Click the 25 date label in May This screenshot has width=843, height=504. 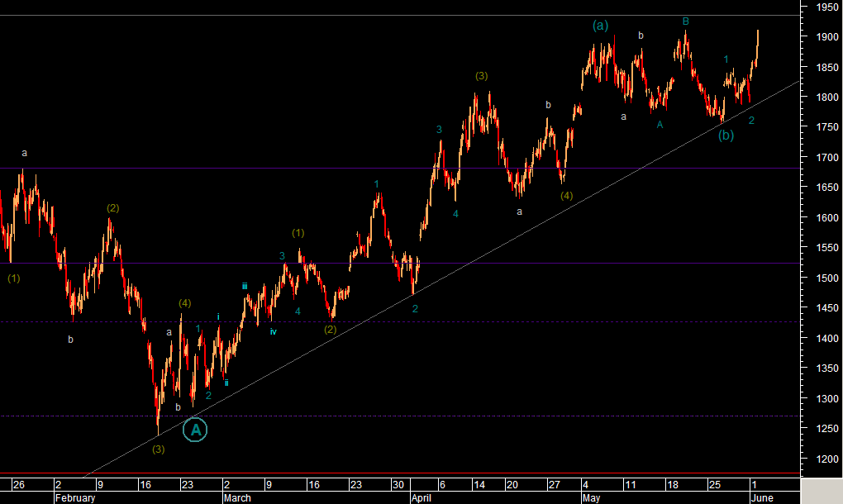715,485
